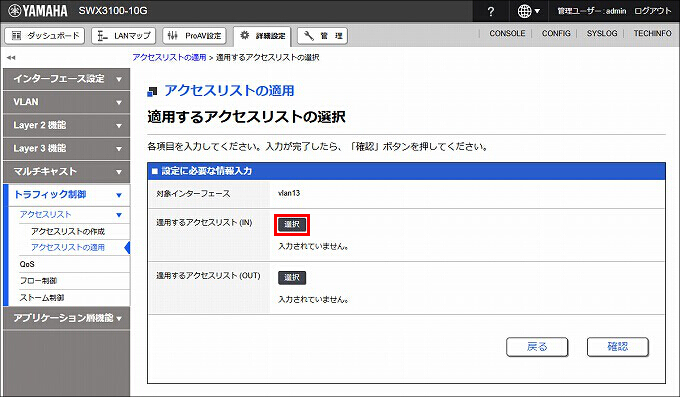Click the 確認 button
The width and height of the screenshot is (680, 397).
(x=618, y=347)
